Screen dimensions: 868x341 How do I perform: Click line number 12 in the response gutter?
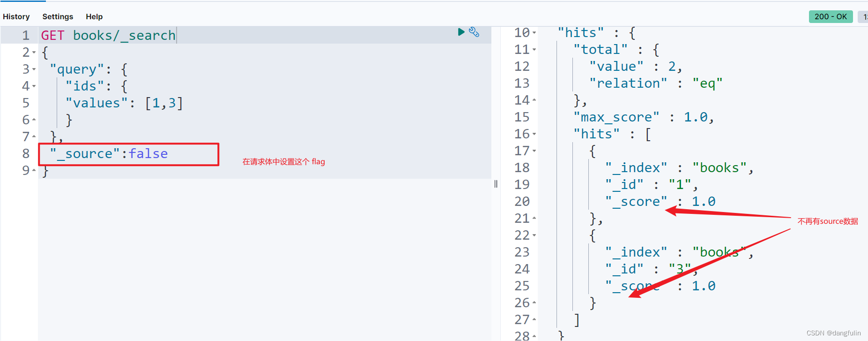click(x=522, y=67)
